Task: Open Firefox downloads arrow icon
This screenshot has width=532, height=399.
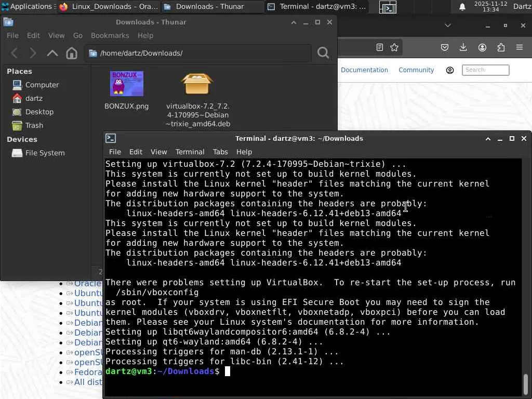Action: pyautogui.click(x=463, y=47)
